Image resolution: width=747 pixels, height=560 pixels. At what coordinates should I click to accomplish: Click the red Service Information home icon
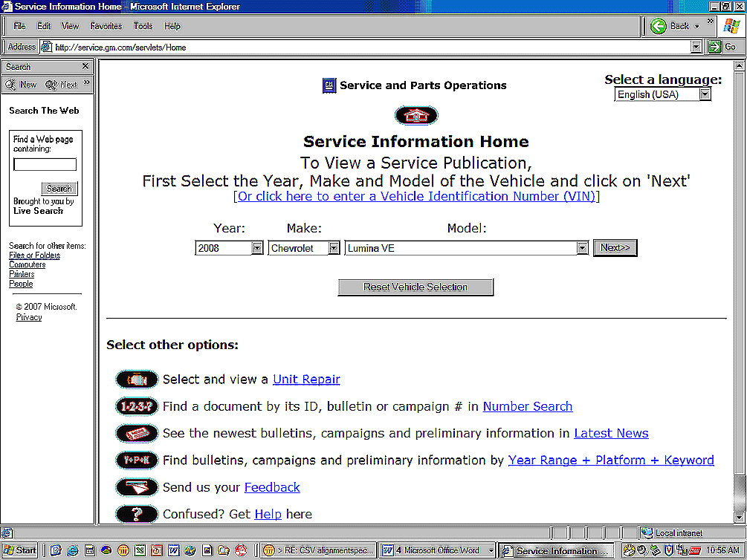click(x=415, y=116)
